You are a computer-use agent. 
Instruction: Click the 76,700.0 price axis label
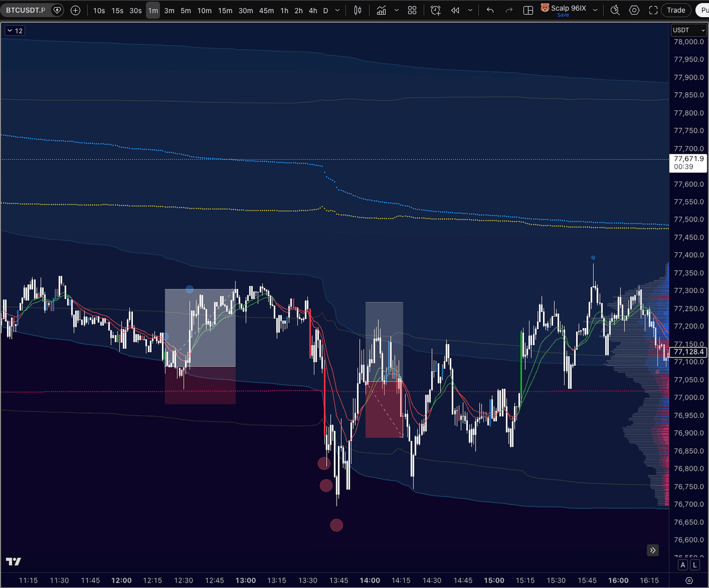pos(688,504)
